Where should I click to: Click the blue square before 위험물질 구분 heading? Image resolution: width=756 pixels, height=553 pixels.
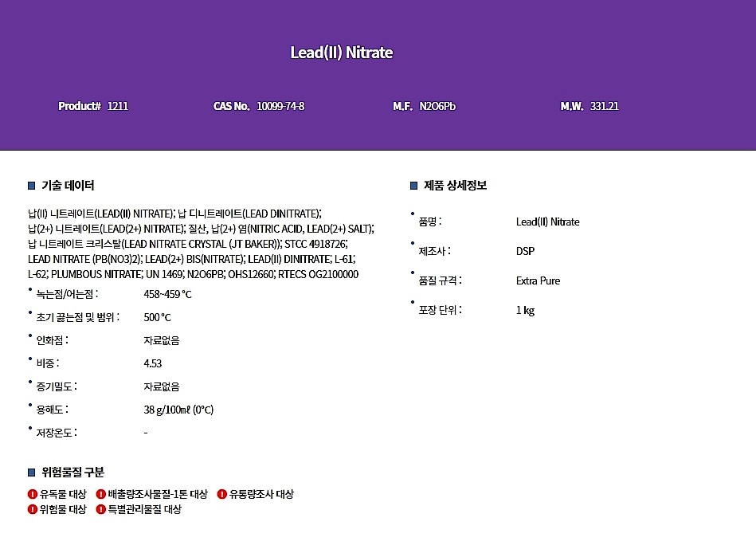tap(31, 473)
